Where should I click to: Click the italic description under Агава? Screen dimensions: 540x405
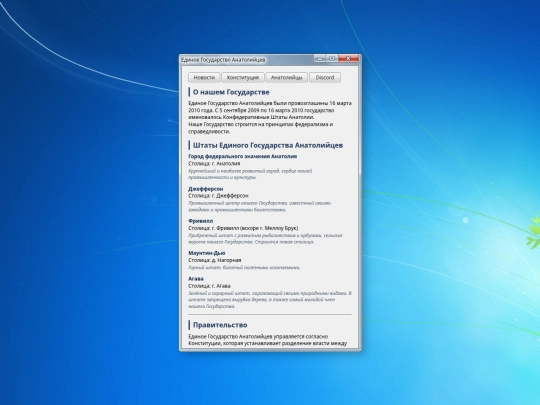point(270,300)
